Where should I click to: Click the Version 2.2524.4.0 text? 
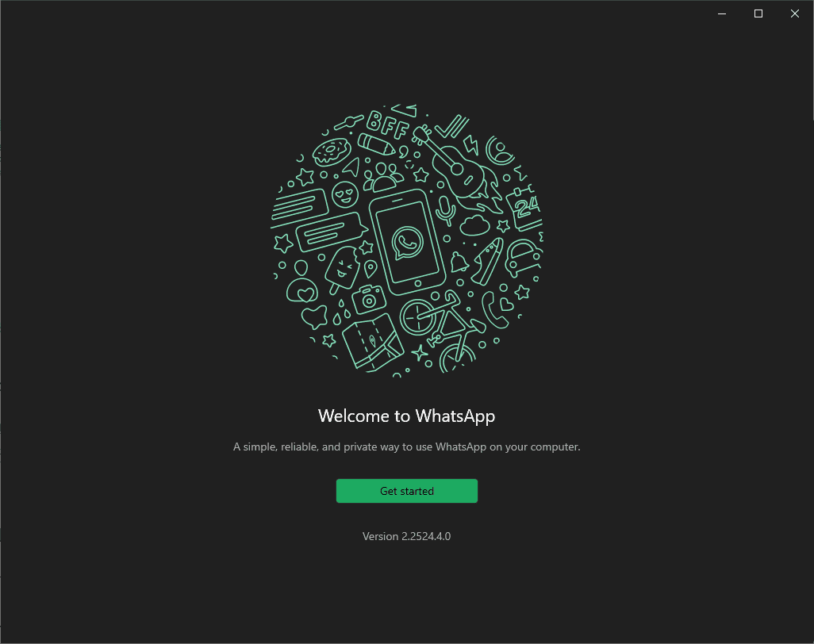pyautogui.click(x=406, y=536)
